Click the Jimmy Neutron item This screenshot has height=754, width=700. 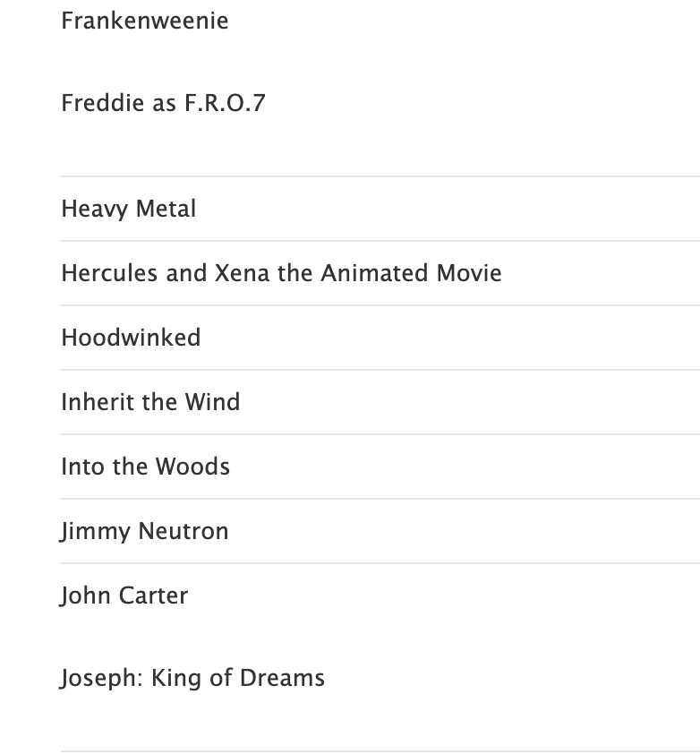click(145, 531)
